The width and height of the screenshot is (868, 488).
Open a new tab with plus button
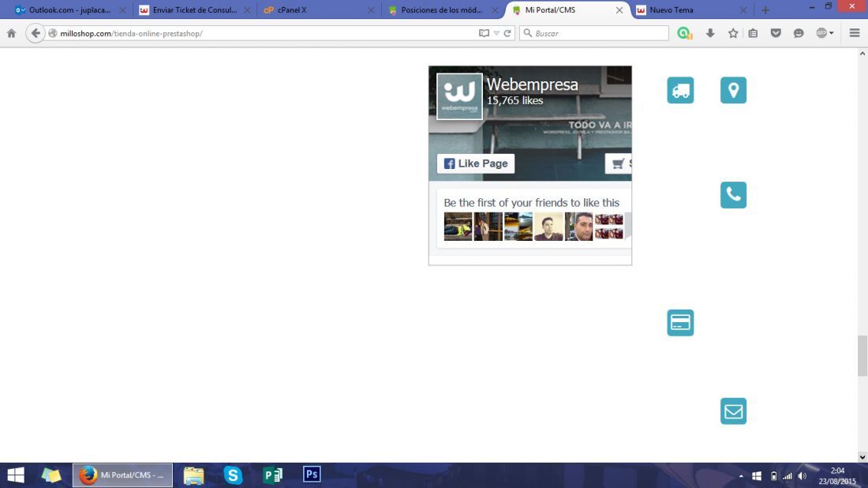pyautogui.click(x=765, y=10)
